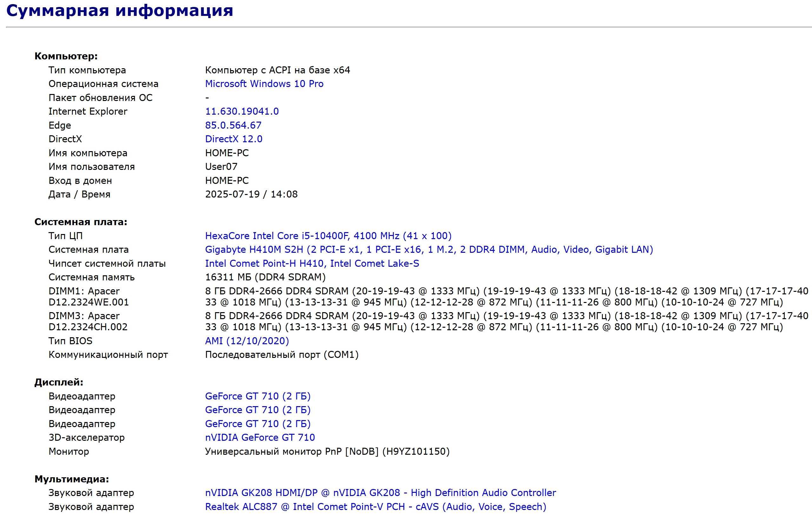Click value 'Компьютер с ACPI на базе x64'
Screen dimensions: 812x523
278,70
